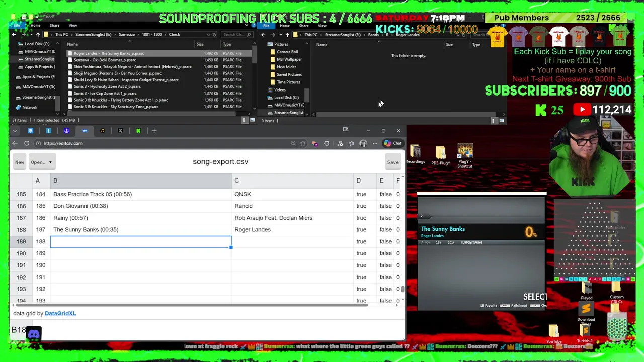This screenshot has height=362, width=644.
Task: Select active cell B189 in the grid
Action: (x=141, y=242)
